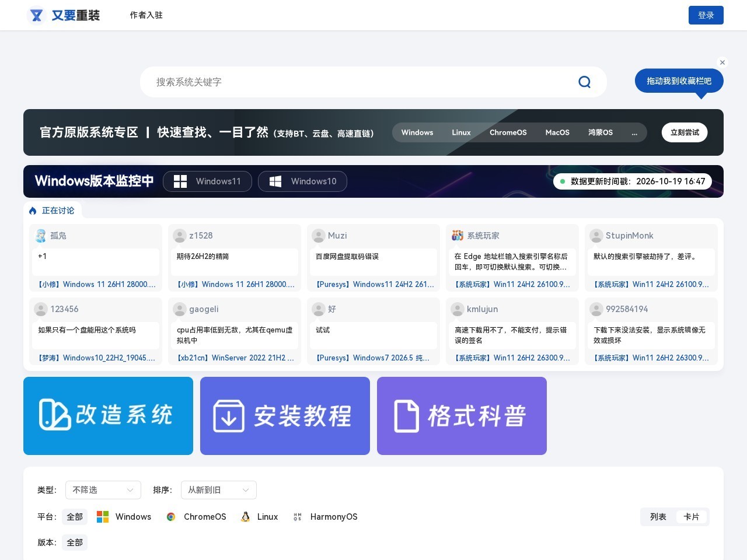Open the 类型 不筛选 dropdown

point(103,490)
